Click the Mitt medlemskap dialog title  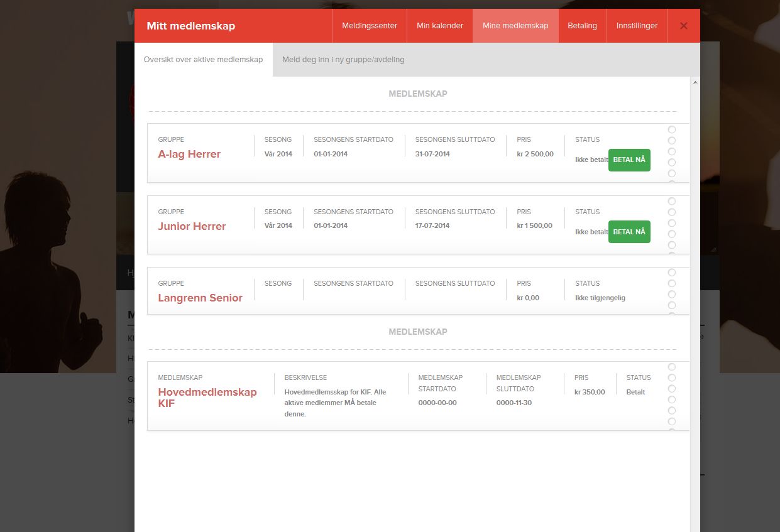[x=190, y=26]
